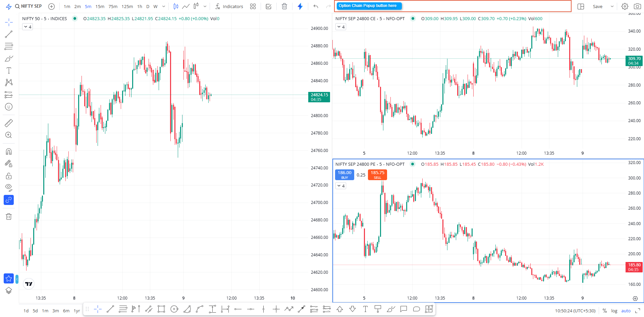Open the emoji icons tool
Screen dimensions: 644x317
[9, 107]
